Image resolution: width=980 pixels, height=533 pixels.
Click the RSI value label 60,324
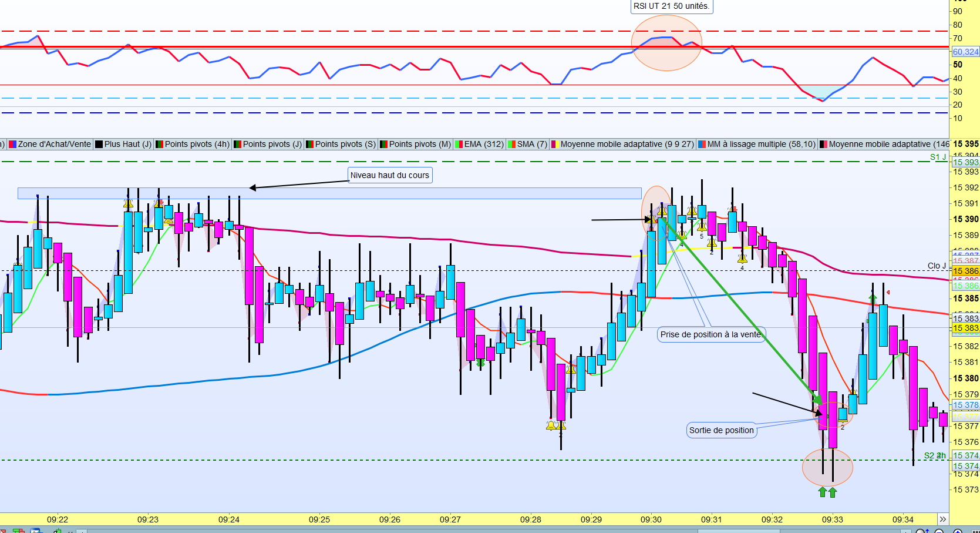point(965,52)
